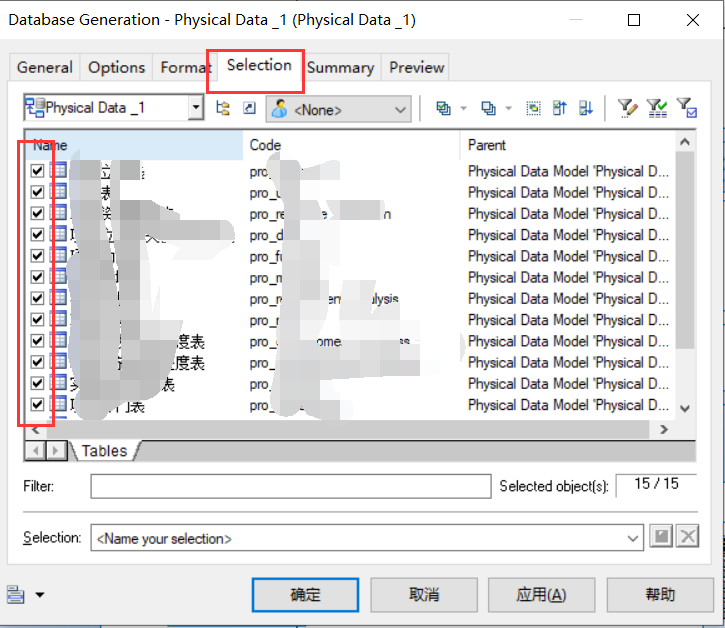Click the table icon in the pro_m row

59,277
